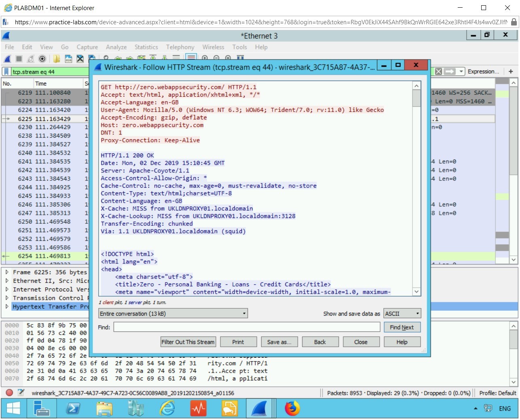Click Filter Out This Stream
Viewport: 520px width, 420px height.
188,342
